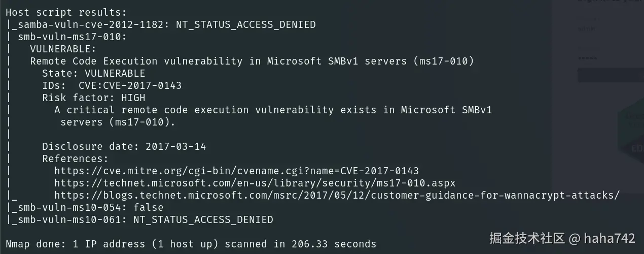The width and height of the screenshot is (644, 254).
Task: Click the smb-vuln-ms17-010 script name
Action: click(72, 37)
